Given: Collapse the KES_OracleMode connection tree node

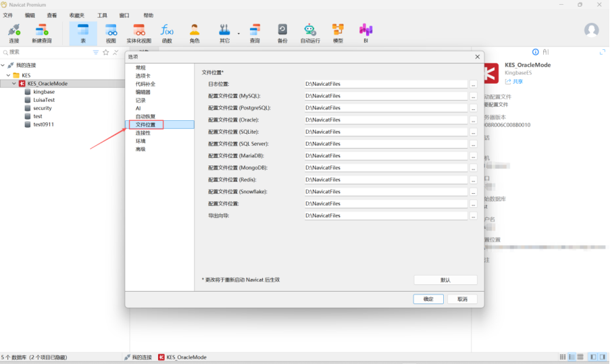Looking at the screenshot, I should click(x=14, y=84).
